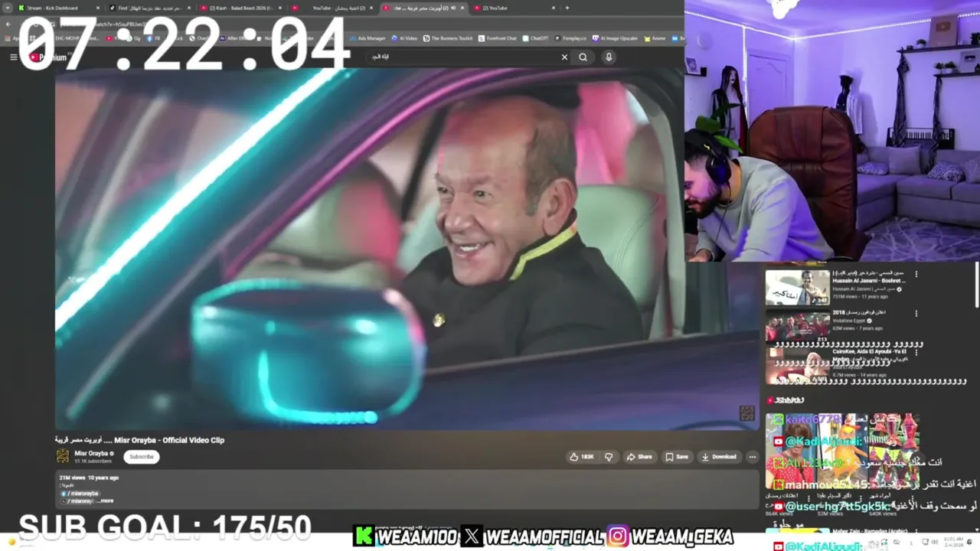Open the TikTok Find tab
The width and height of the screenshot is (980, 551).
(149, 8)
